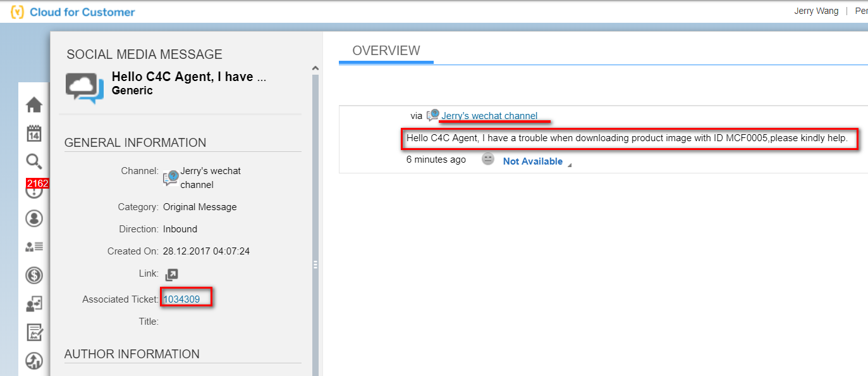
Task: Open the Home icon in sidebar
Action: pyautogui.click(x=34, y=105)
